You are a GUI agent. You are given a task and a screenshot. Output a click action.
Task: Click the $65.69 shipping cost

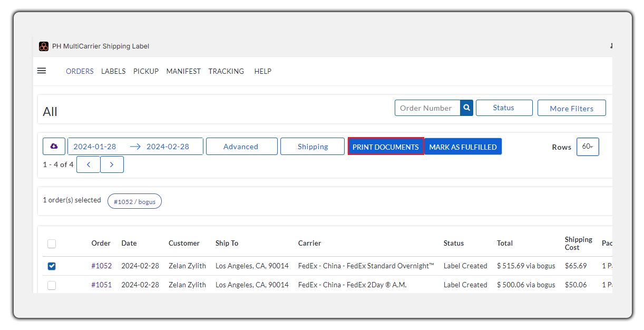pos(575,266)
